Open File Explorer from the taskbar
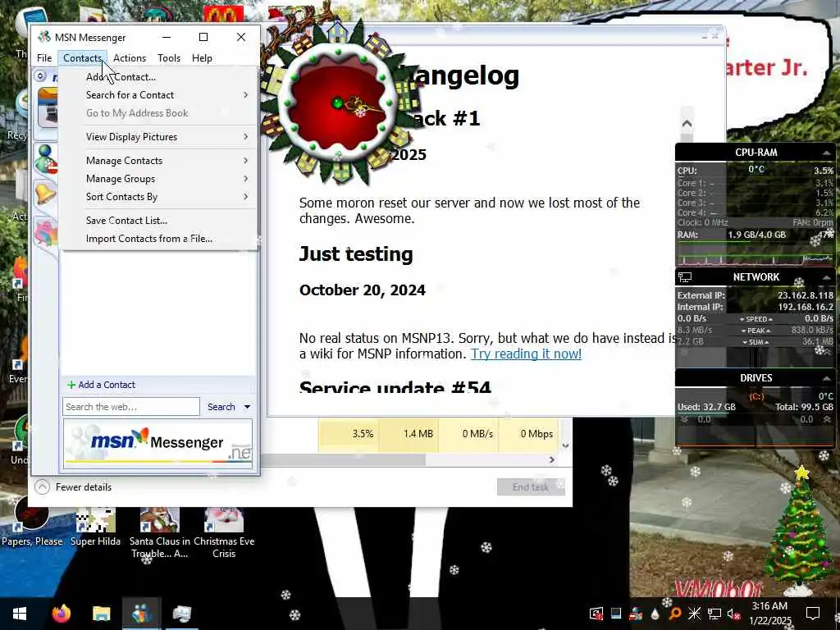The height and width of the screenshot is (630, 840). (x=101, y=614)
